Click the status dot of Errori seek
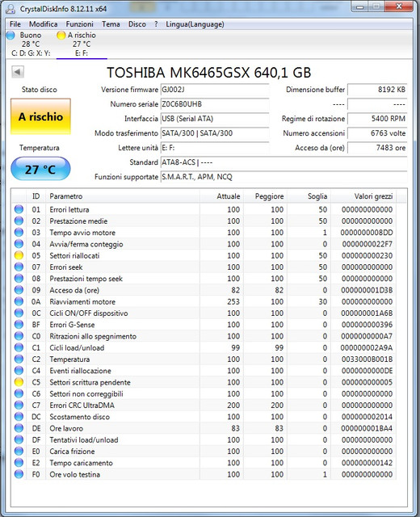 (x=19, y=267)
